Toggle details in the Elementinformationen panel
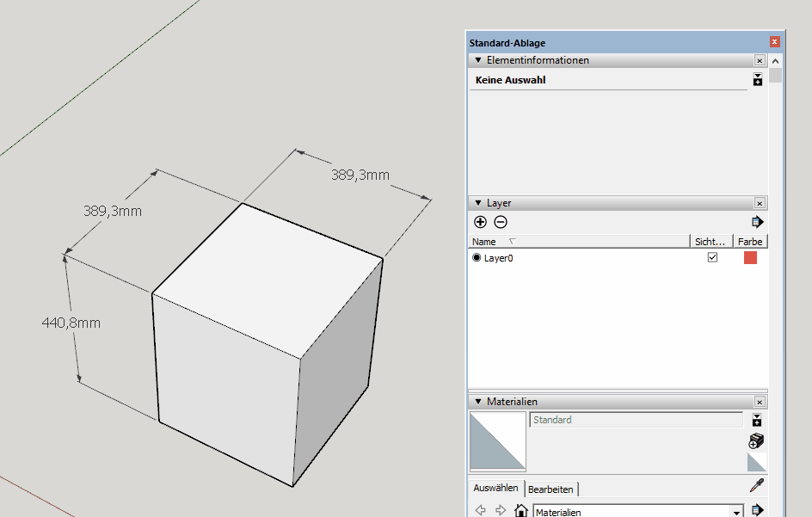Image resolution: width=812 pixels, height=517 pixels. 757,80
